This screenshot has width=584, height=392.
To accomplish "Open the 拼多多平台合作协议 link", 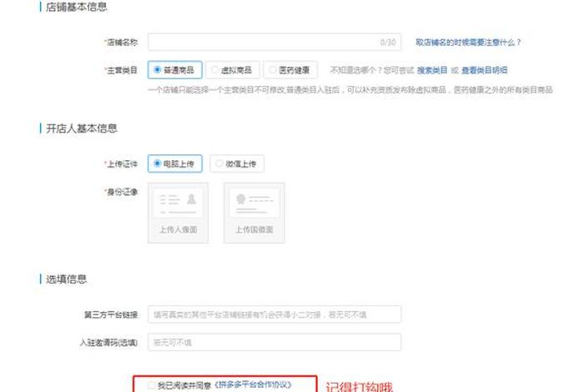I will point(254,385).
